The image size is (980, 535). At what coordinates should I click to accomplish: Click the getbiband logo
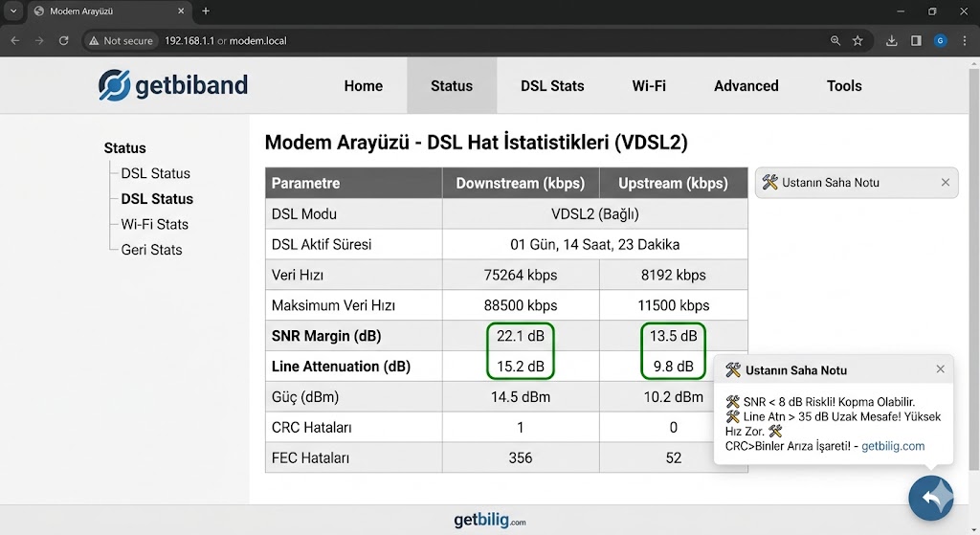(173, 85)
